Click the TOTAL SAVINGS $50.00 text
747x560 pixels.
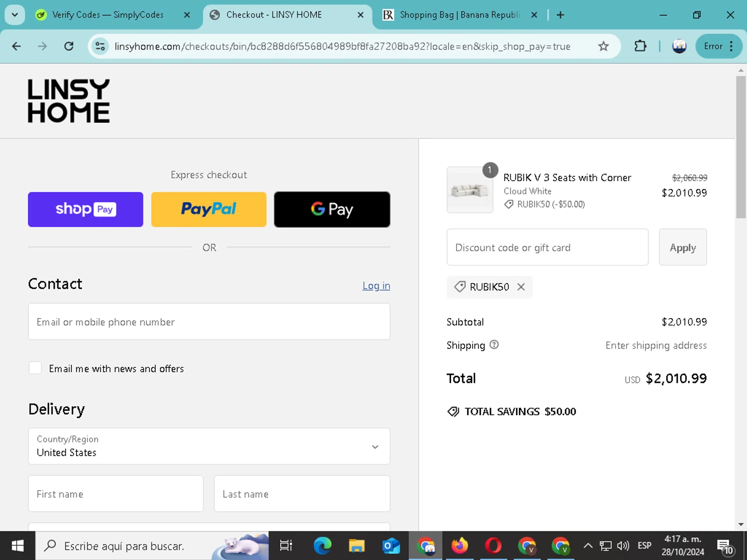pos(520,412)
